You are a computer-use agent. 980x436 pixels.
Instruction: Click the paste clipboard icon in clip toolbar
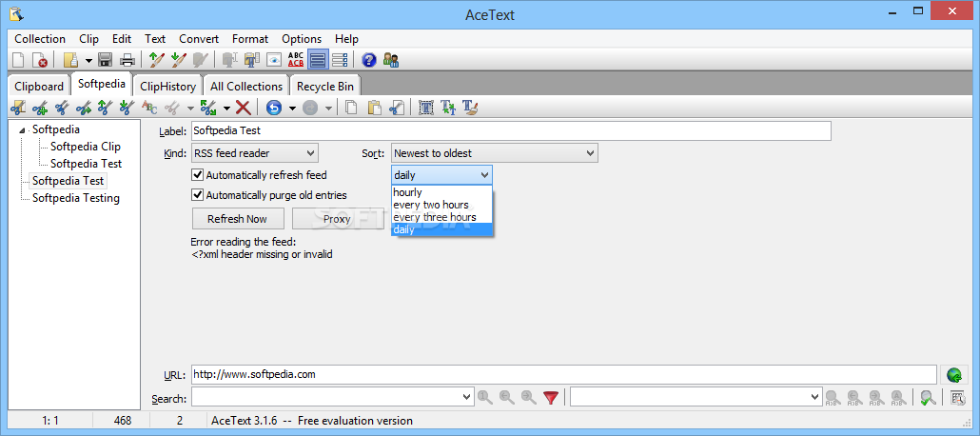pyautogui.click(x=374, y=108)
